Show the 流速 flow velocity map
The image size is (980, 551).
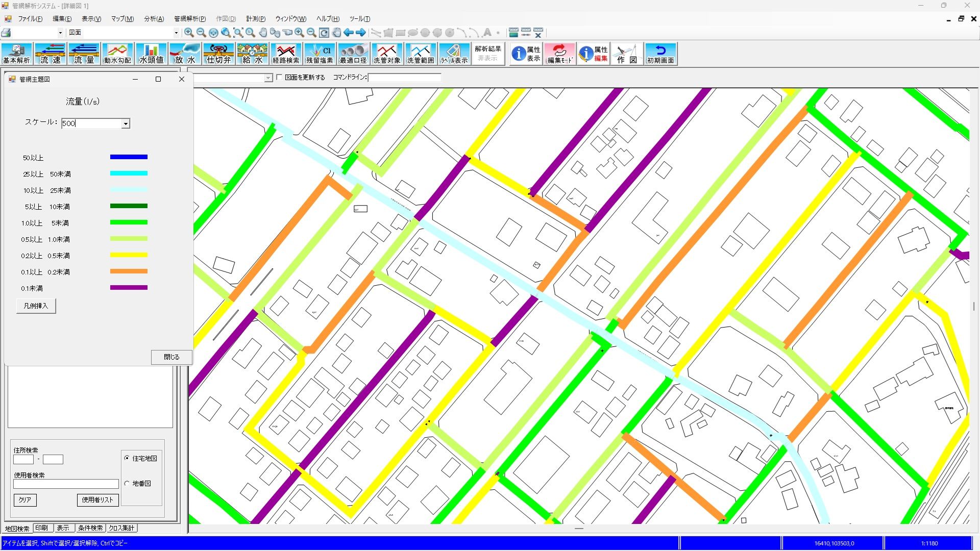point(50,54)
